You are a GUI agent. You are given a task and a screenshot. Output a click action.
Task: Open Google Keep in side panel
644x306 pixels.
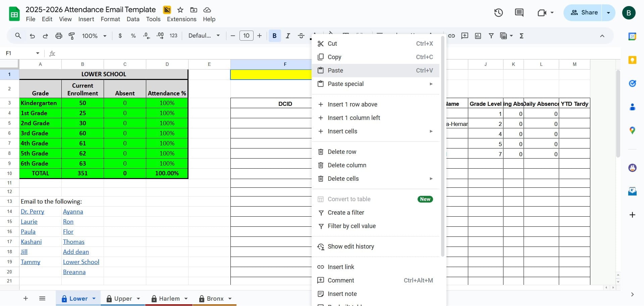(x=632, y=60)
